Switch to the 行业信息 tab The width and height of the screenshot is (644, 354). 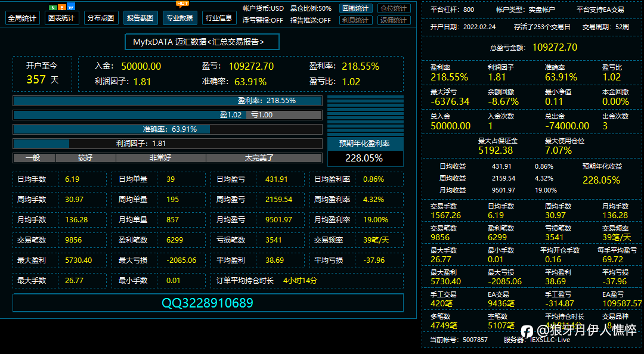pos(219,18)
